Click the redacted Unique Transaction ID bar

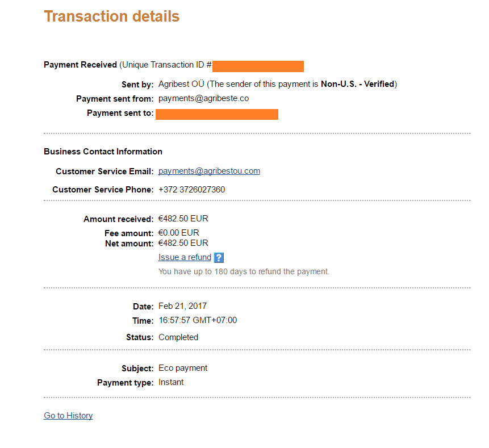pos(258,66)
